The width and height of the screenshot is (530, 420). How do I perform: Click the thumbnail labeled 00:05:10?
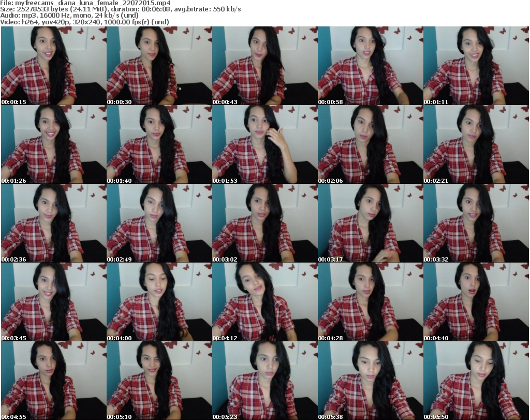[x=159, y=381]
